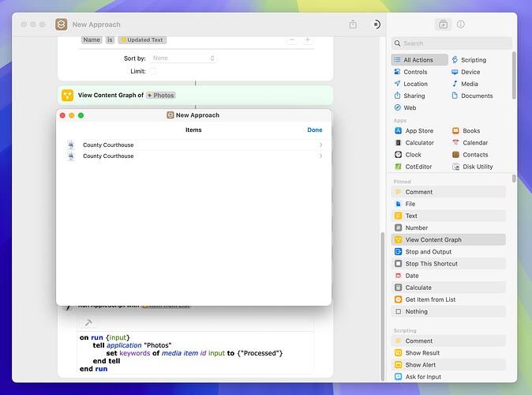Viewport: 532px width, 395px height.
Task: Select the Controls category
Action: point(410,72)
